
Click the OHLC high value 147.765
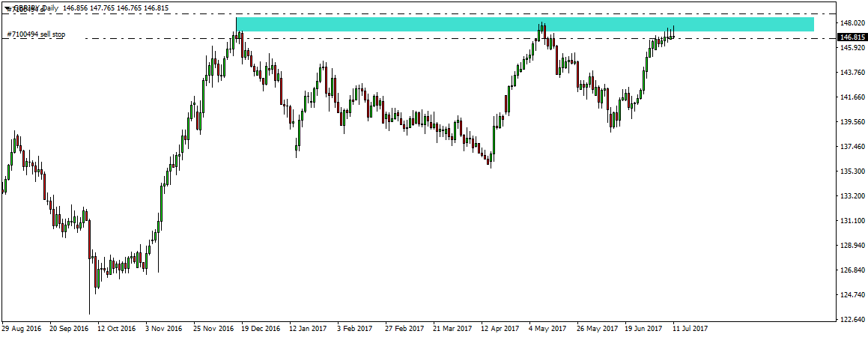click(x=103, y=8)
